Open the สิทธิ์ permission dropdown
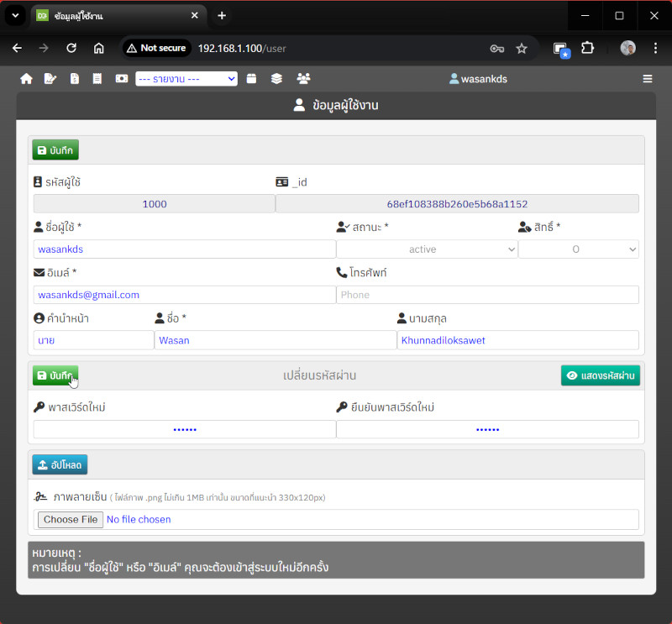Screen dimensions: 672x624 point(578,249)
